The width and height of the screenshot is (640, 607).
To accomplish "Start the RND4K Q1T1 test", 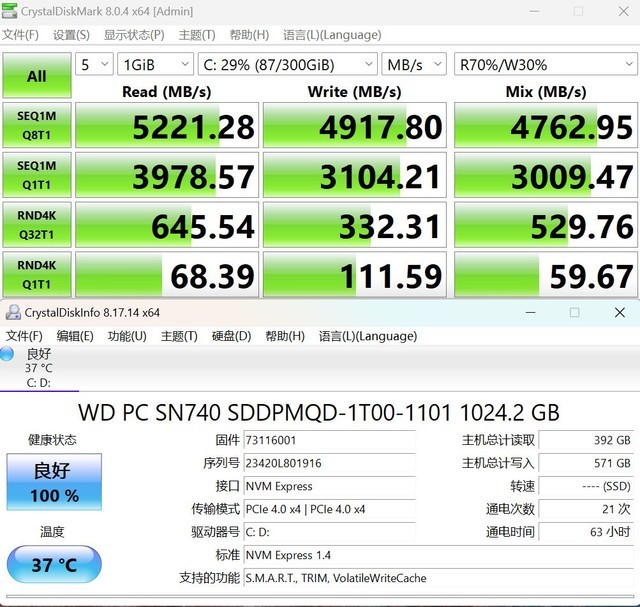I will (x=37, y=274).
